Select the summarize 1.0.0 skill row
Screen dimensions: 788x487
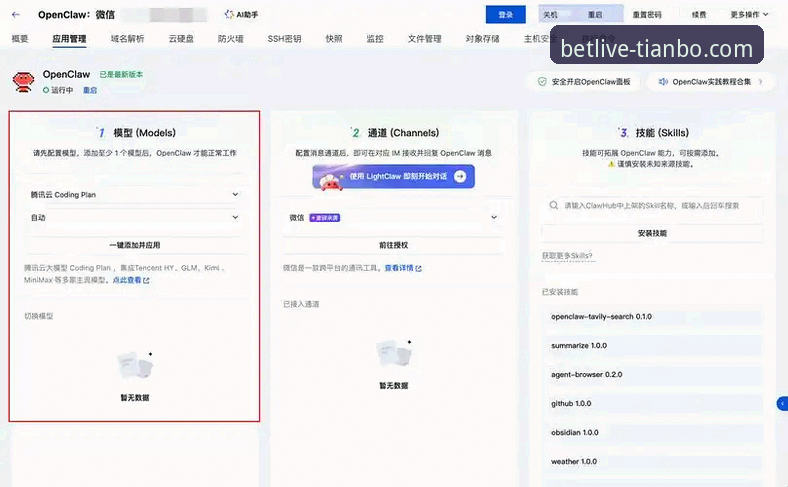(x=653, y=346)
